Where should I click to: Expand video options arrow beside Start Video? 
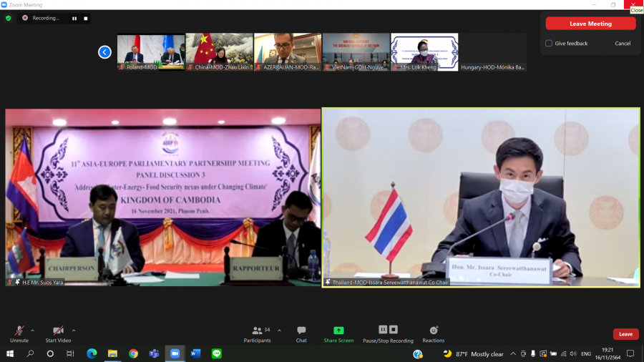click(74, 330)
